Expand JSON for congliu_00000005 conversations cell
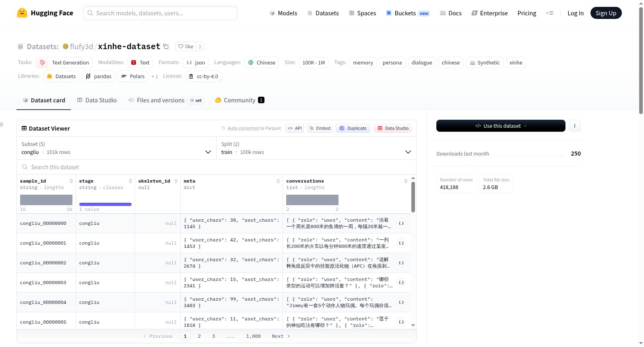 pyautogui.click(x=401, y=322)
